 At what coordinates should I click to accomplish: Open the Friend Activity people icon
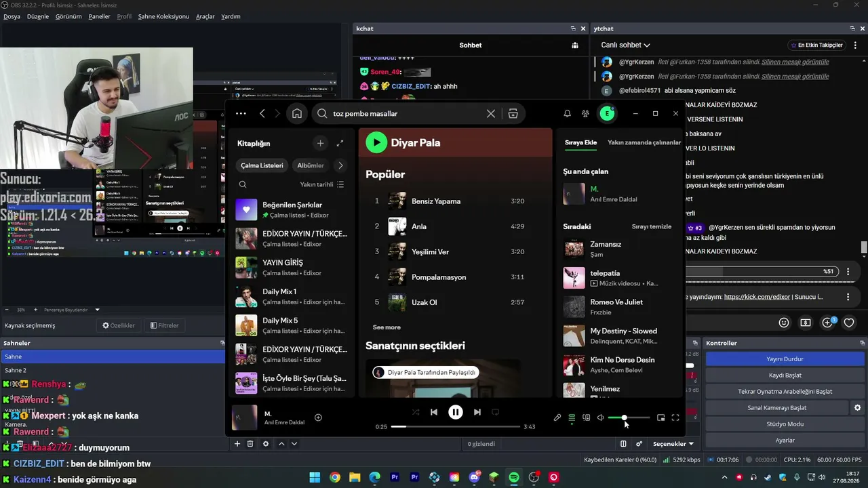(x=586, y=114)
